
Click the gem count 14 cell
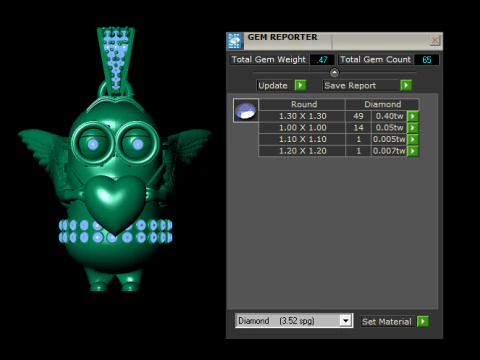pyautogui.click(x=358, y=128)
